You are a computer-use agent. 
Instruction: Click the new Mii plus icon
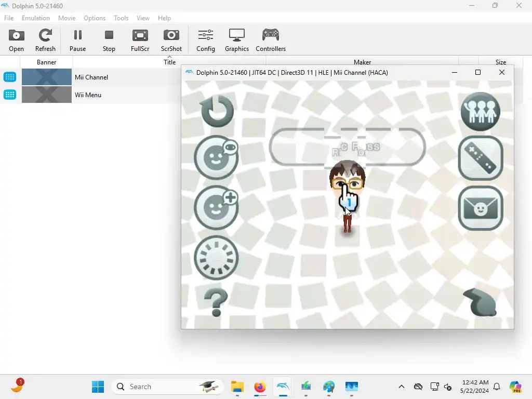(216, 208)
